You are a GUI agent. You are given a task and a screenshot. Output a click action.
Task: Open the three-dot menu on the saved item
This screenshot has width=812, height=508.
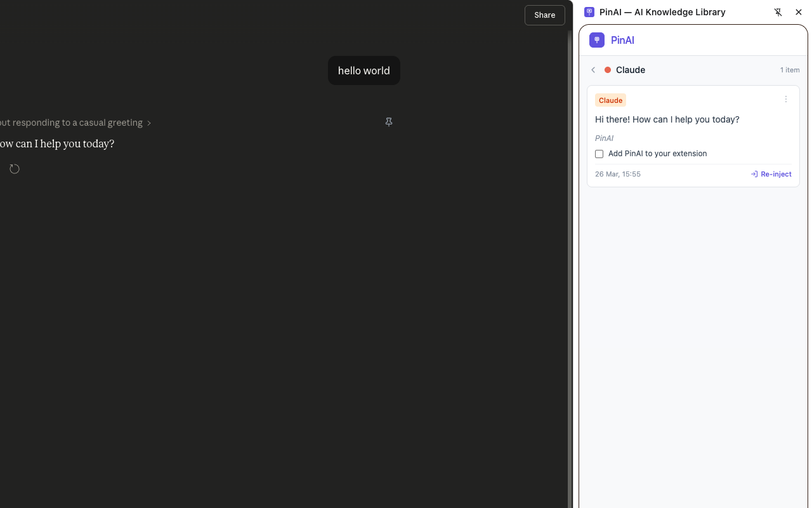click(786, 99)
